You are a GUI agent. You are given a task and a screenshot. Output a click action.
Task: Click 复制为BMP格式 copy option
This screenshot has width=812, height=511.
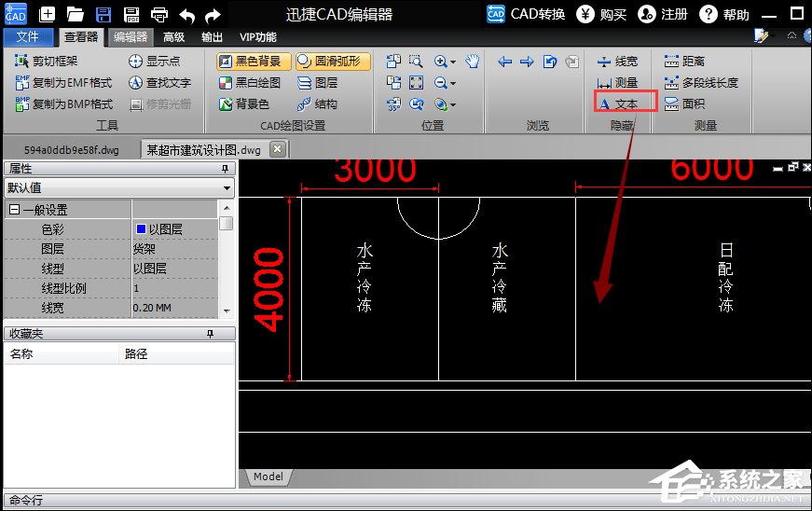click(x=63, y=104)
